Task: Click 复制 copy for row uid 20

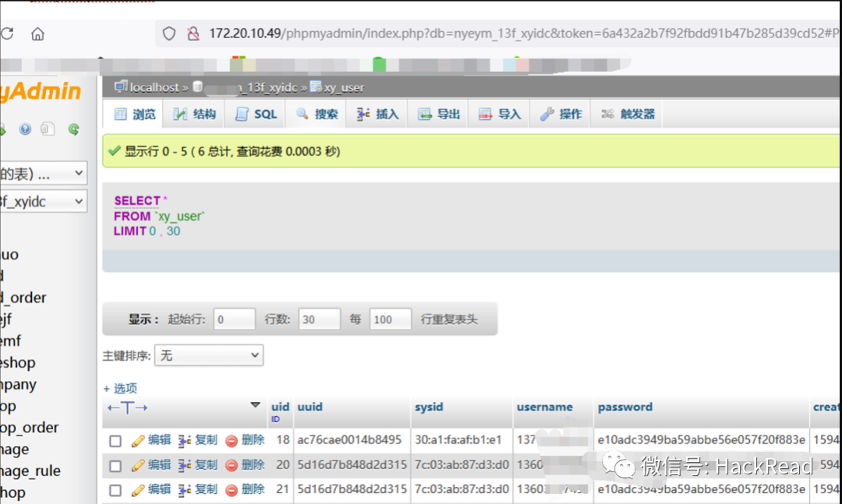Action: (198, 465)
